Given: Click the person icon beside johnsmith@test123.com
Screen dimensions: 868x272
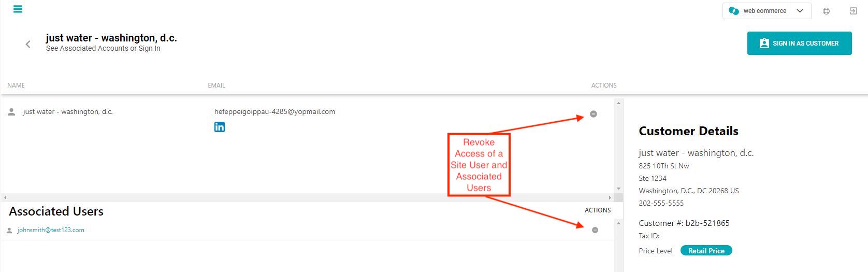Looking at the screenshot, I should 9,231.
